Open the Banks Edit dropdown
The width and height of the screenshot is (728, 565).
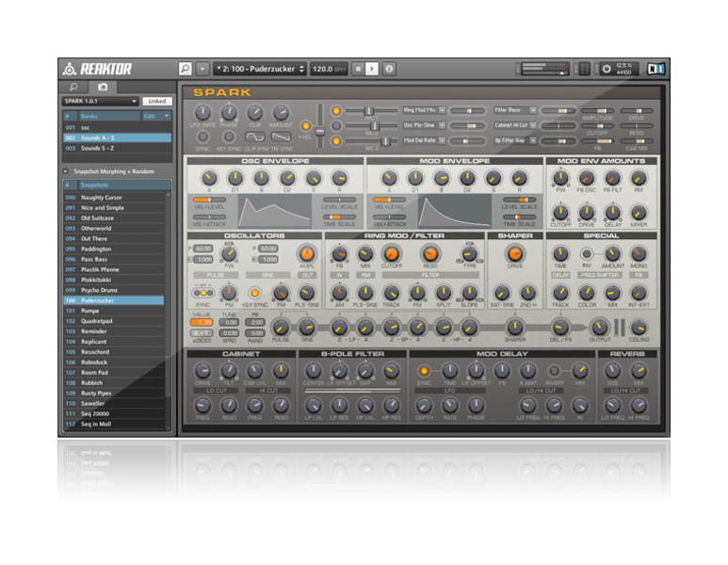(156, 116)
